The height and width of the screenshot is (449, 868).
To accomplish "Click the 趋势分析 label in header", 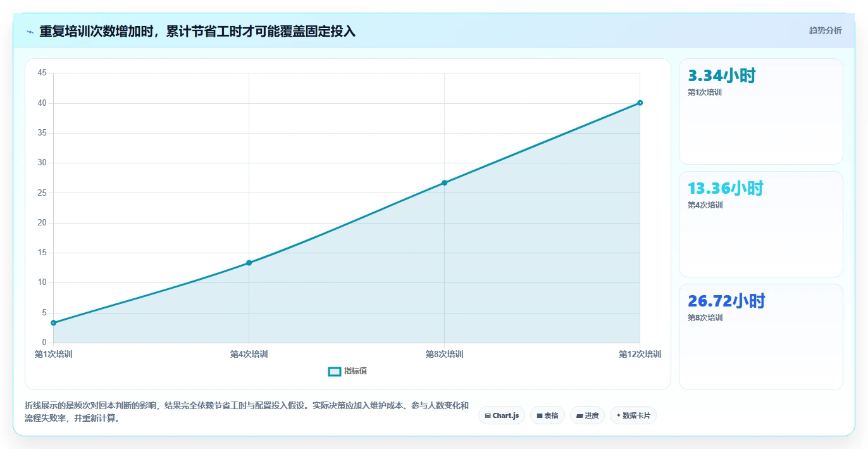I will tap(825, 30).
